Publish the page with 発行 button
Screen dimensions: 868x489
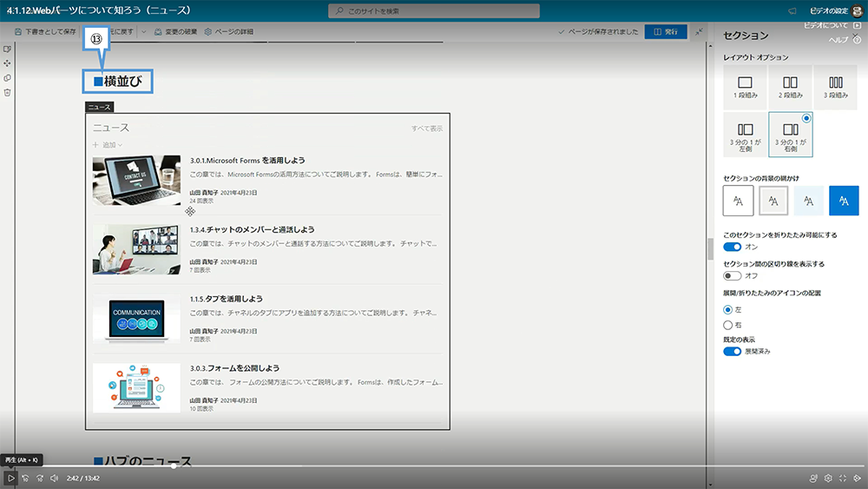(x=666, y=31)
